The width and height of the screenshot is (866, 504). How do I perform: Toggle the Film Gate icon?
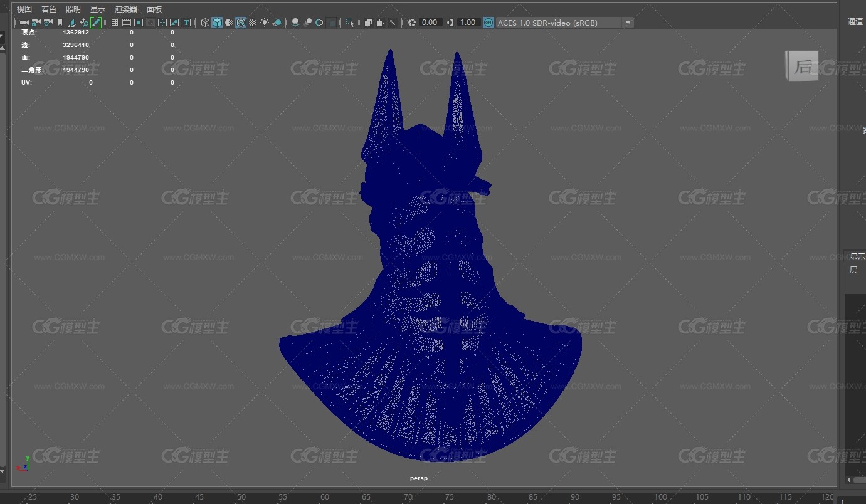127,23
